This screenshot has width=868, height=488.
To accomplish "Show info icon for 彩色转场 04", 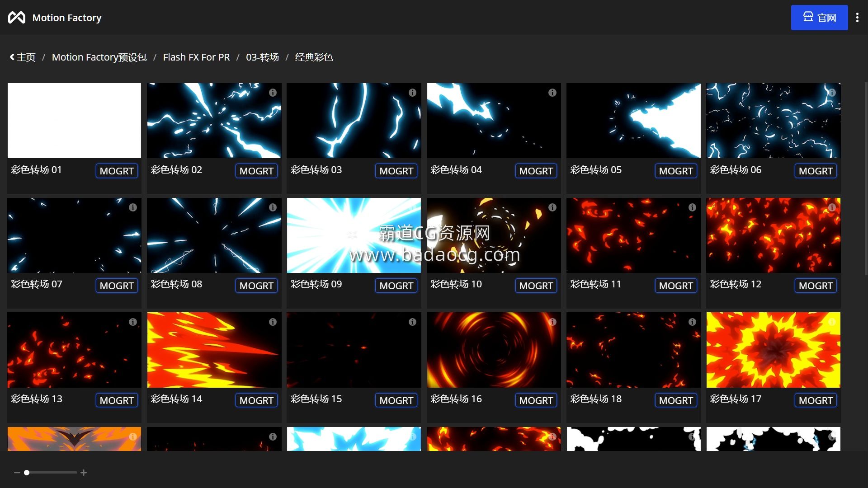I will pyautogui.click(x=552, y=93).
